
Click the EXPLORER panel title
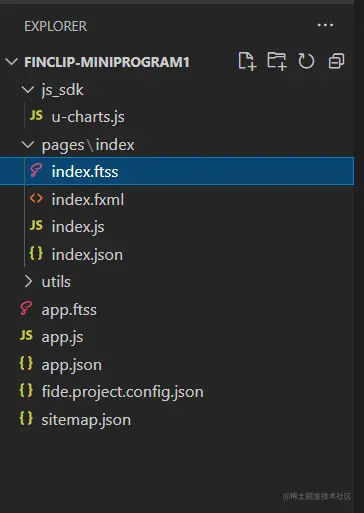point(55,26)
